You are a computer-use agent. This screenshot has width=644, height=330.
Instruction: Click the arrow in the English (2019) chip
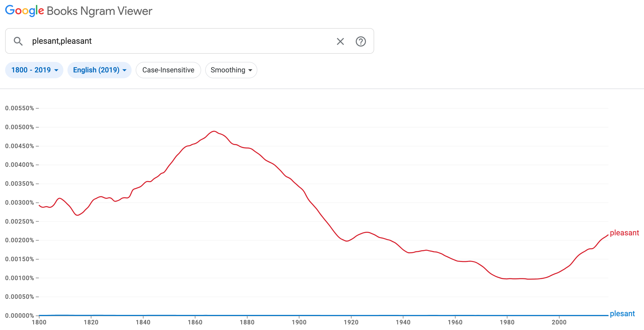tap(124, 70)
